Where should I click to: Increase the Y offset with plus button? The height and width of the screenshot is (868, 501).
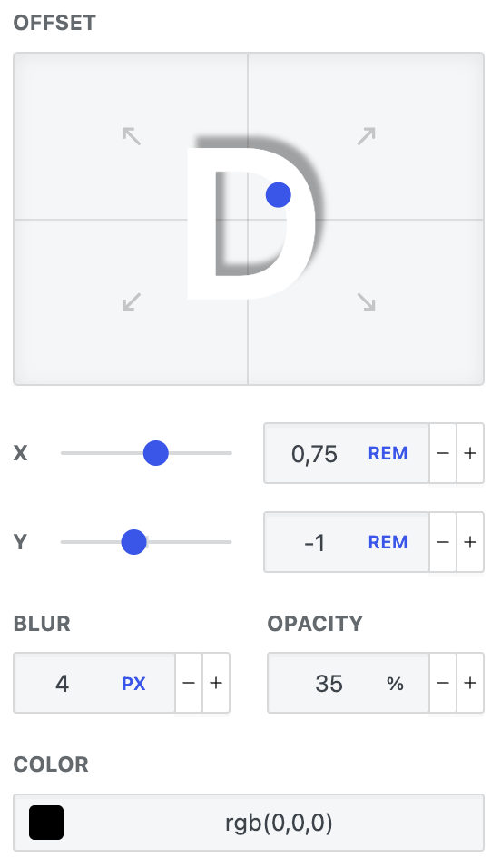[x=470, y=542]
